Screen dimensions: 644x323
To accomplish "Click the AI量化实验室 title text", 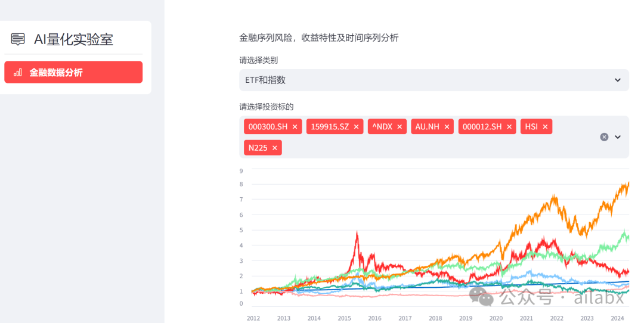I will [x=73, y=39].
